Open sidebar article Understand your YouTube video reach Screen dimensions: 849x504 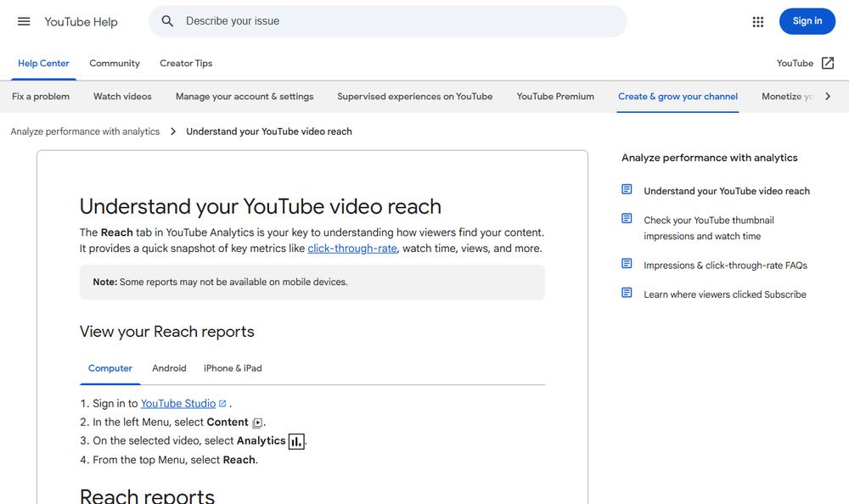point(727,191)
